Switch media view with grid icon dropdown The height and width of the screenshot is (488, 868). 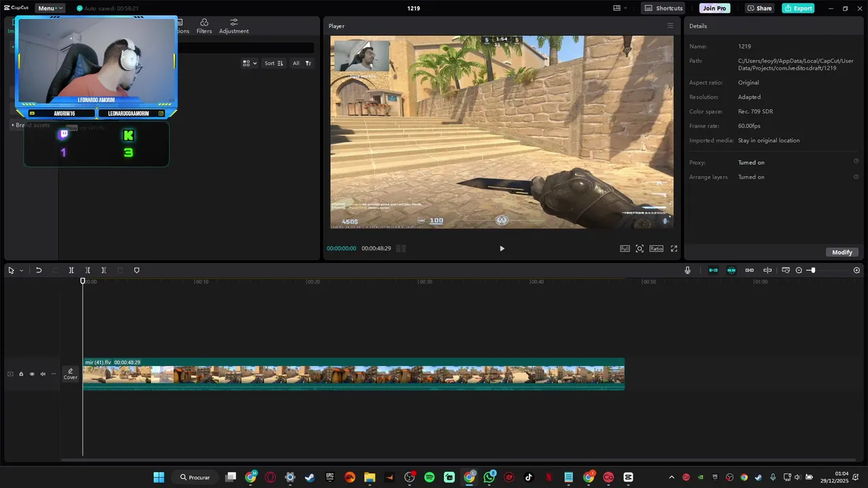tap(250, 63)
